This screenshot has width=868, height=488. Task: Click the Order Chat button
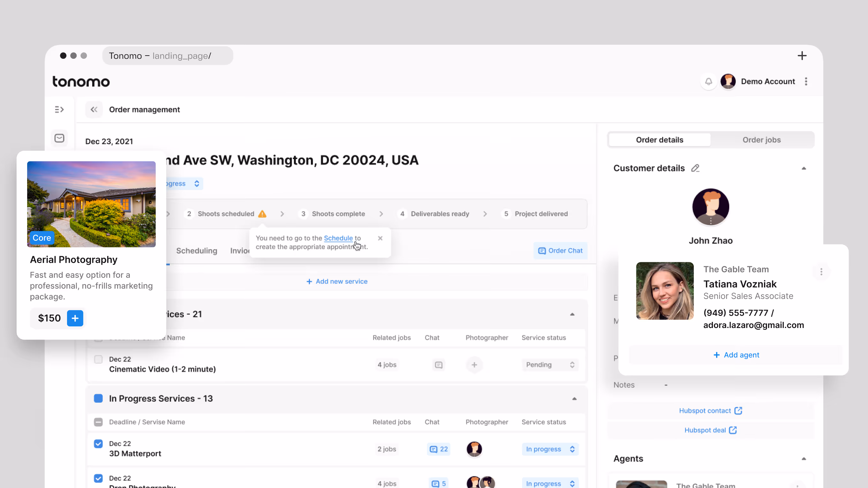[x=560, y=251]
